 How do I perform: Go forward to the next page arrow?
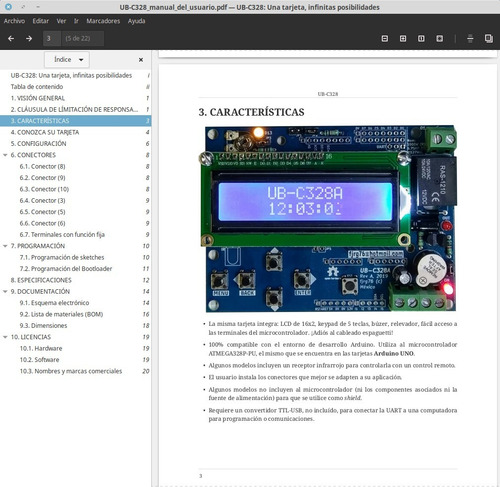[x=29, y=38]
